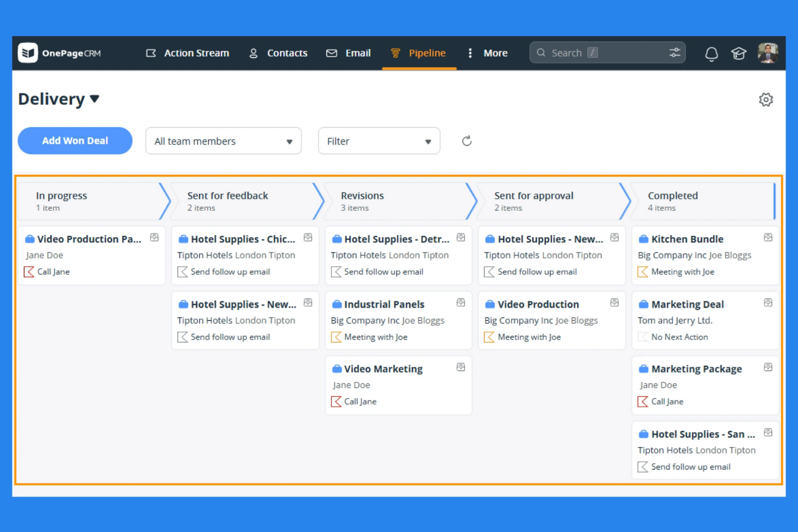Click the search slider control
The image size is (798, 532).
(x=675, y=52)
